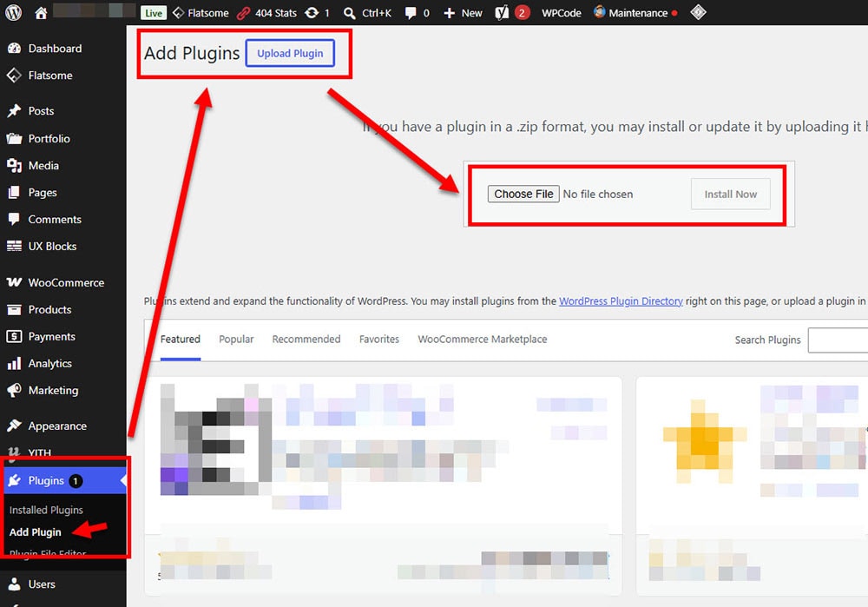Screen dimensions: 868x607
Task: Switch to the Featured tab
Action: tap(181, 339)
